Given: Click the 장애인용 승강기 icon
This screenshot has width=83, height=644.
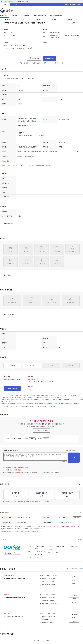Looking at the screenshot, I should pyautogui.click(x=32, y=301).
